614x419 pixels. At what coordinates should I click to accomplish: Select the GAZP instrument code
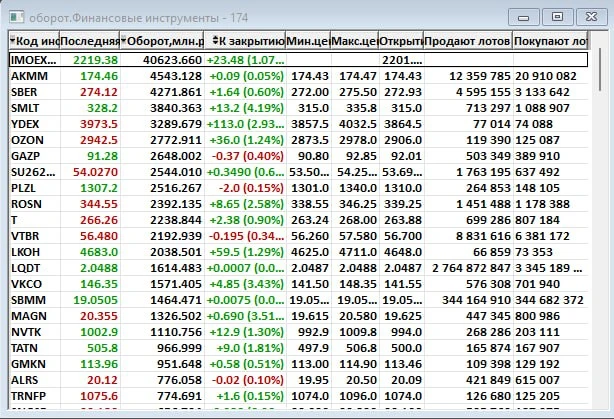pyautogui.click(x=25, y=156)
